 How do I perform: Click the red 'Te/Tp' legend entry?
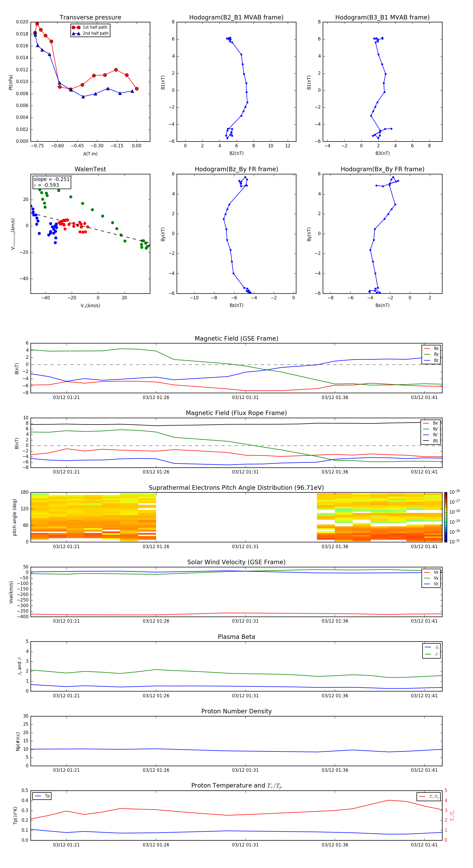(429, 796)
